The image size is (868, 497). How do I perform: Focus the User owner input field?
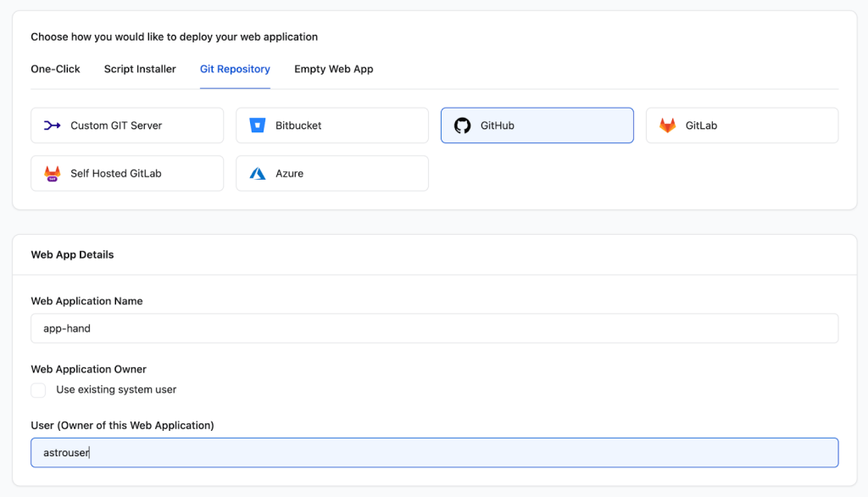pos(435,453)
